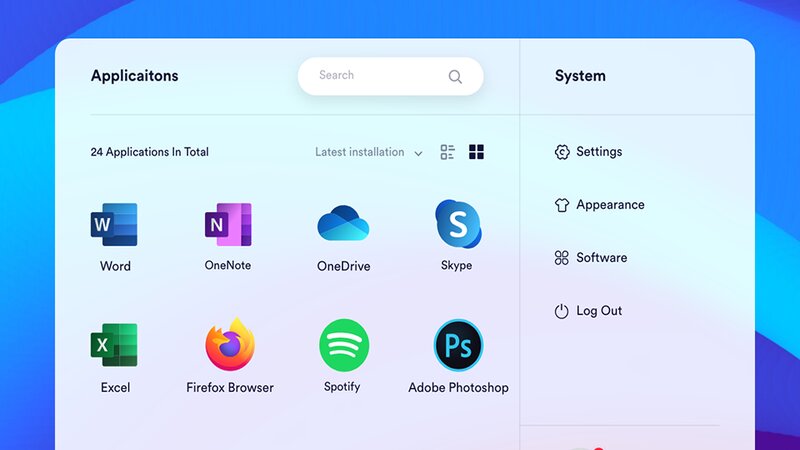The image size is (800, 450).
Task: Expand the Latest installation sort dropdown
Action: (368, 152)
